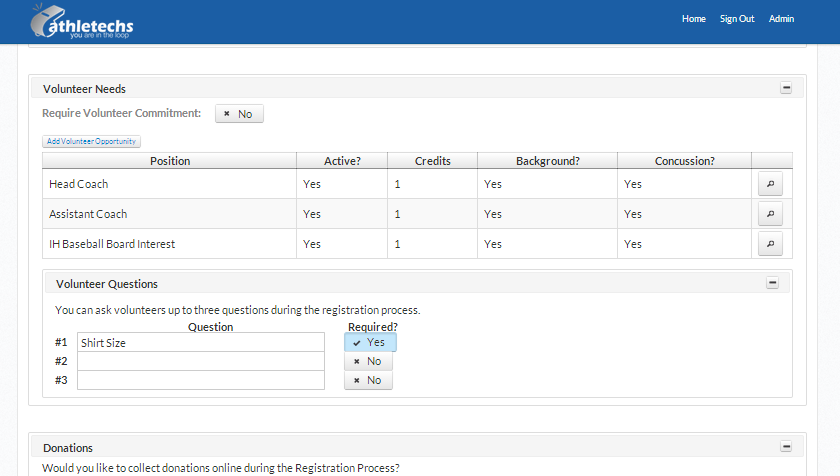Image resolution: width=840 pixels, height=476 pixels.
Task: Click Head Coach Active Yes cell
Action: [x=342, y=184]
